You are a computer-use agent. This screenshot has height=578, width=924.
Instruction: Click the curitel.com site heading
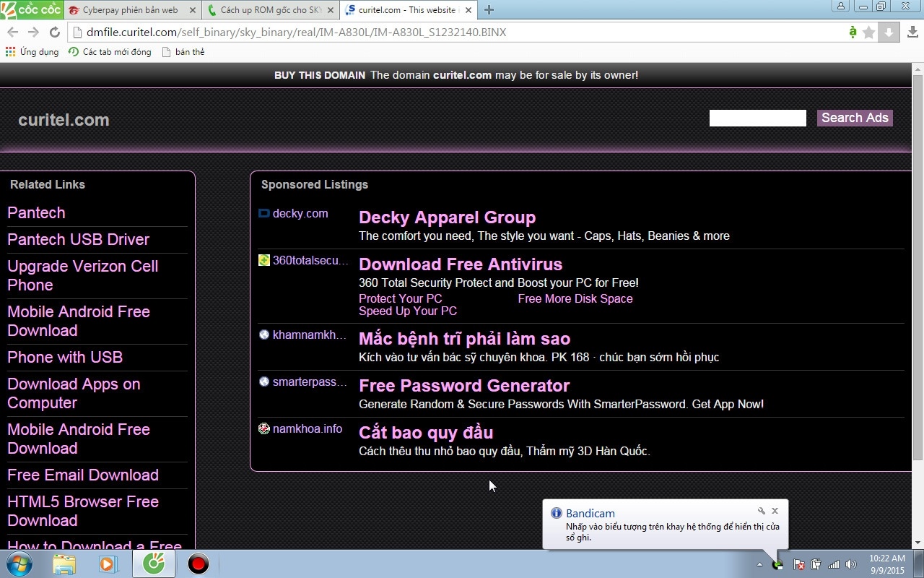tap(64, 120)
